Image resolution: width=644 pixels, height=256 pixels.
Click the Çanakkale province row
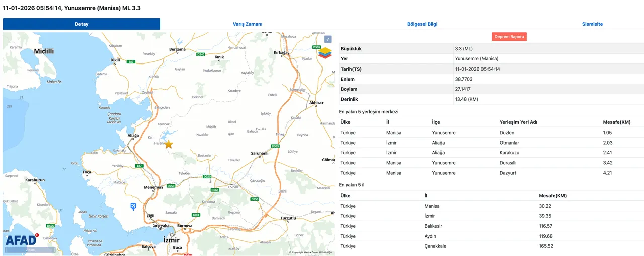coord(491,246)
